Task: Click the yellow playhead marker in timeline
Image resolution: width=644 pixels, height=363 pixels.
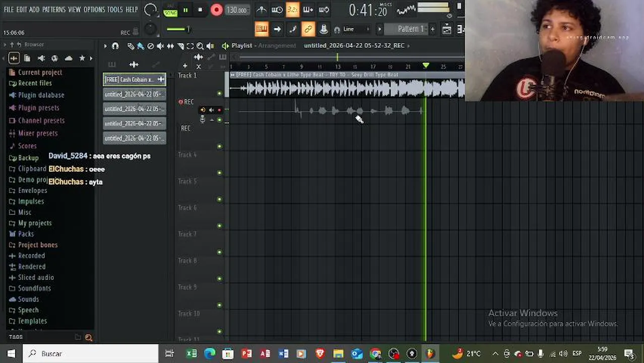Action: (426, 66)
